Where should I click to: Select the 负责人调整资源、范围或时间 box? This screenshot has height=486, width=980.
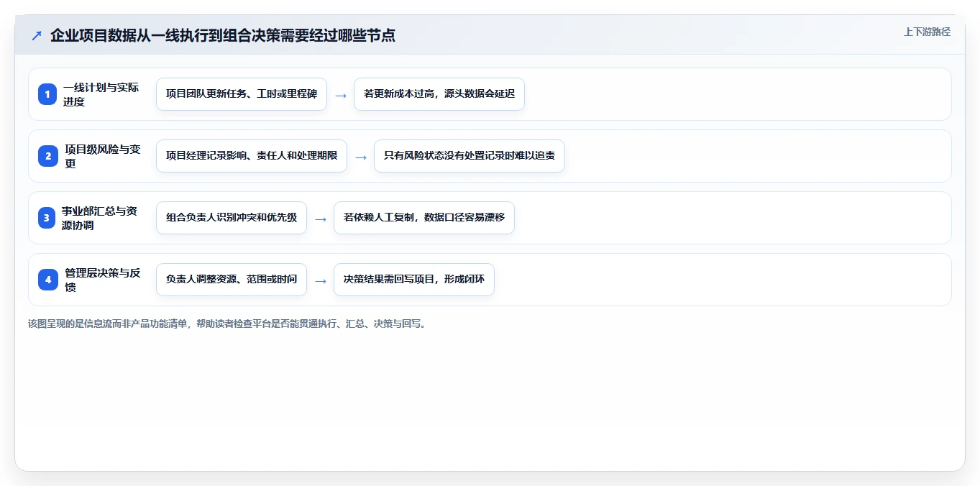tap(232, 280)
